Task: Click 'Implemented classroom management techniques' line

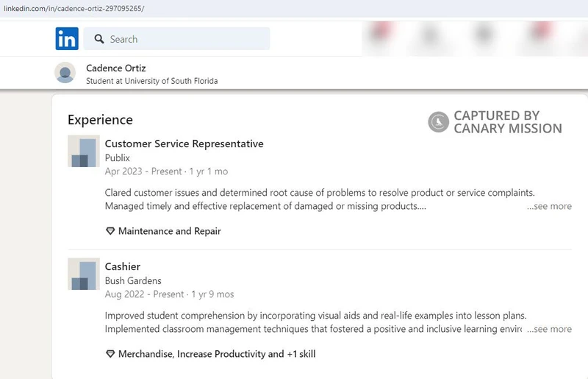Action: tap(313, 329)
